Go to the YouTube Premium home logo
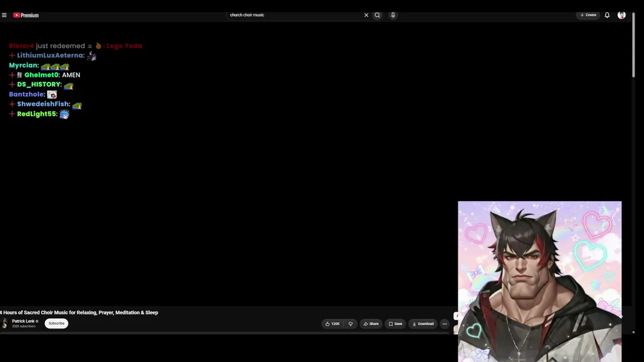 tap(26, 15)
